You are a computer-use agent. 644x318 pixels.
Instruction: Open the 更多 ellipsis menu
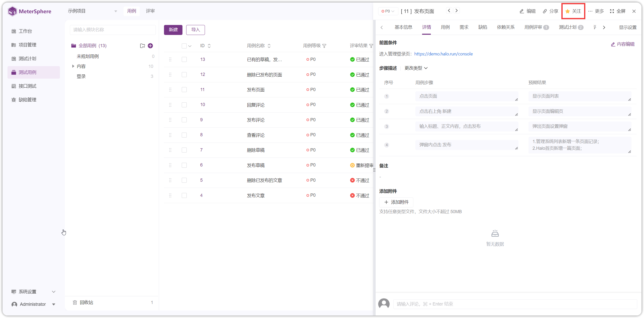(x=596, y=11)
